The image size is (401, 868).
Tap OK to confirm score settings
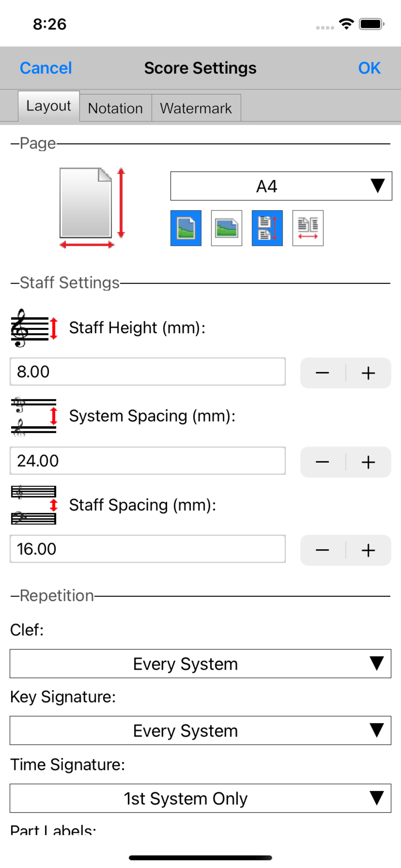(x=369, y=68)
